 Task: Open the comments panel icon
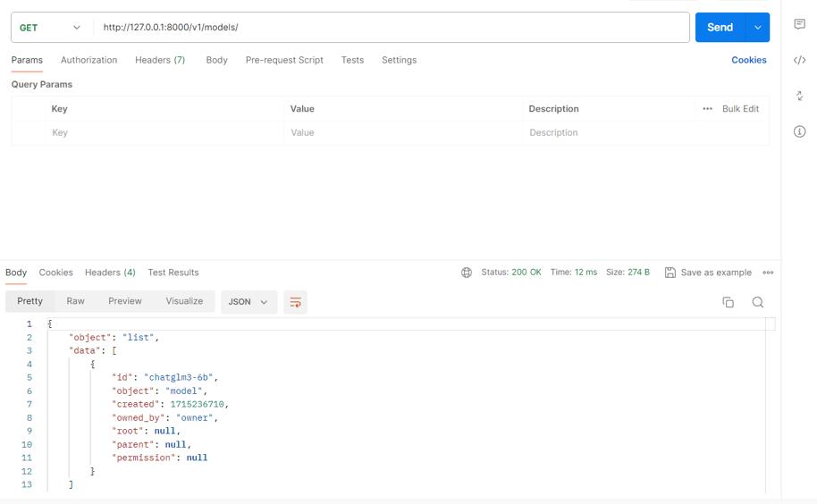click(799, 24)
